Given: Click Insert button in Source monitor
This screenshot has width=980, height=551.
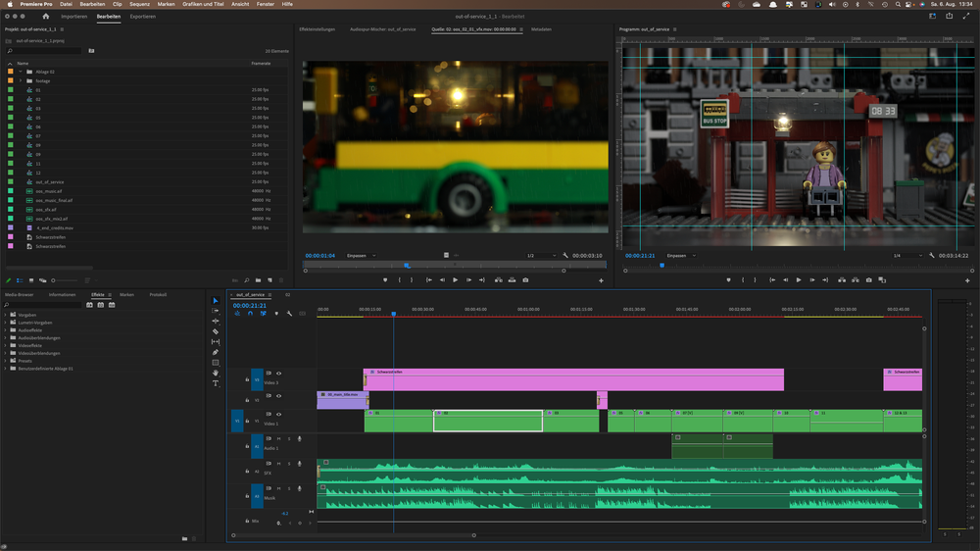Looking at the screenshot, I should click(498, 280).
